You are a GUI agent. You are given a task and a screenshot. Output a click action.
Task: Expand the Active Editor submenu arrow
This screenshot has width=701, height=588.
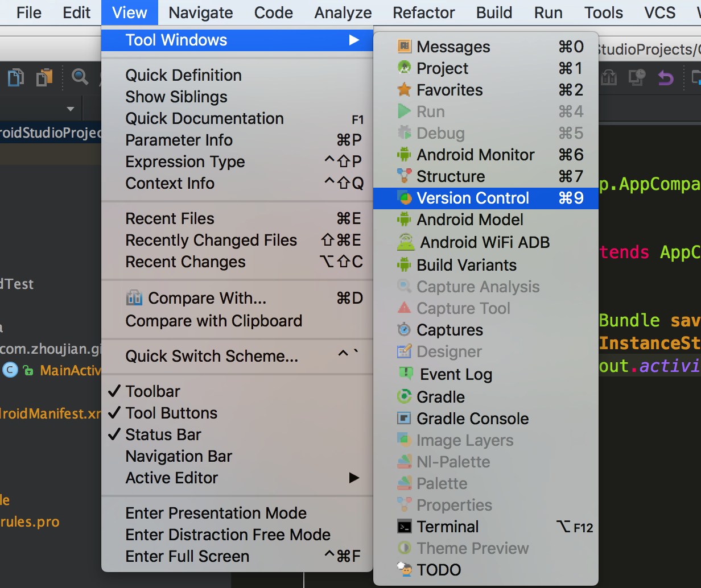pos(354,478)
